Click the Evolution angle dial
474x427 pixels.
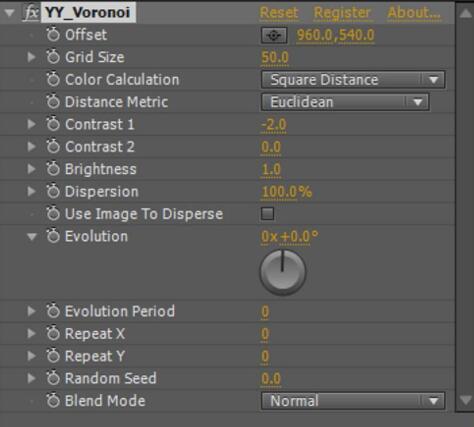tap(283, 272)
